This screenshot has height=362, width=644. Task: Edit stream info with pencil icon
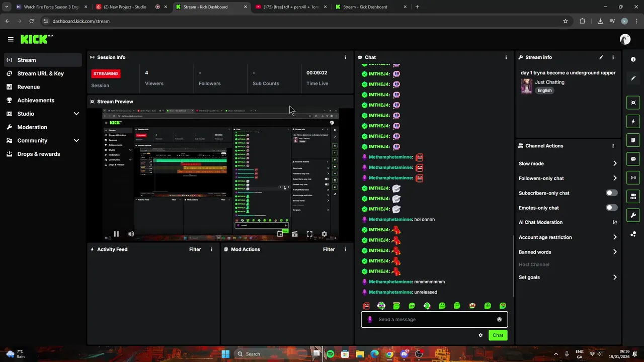coord(601,57)
